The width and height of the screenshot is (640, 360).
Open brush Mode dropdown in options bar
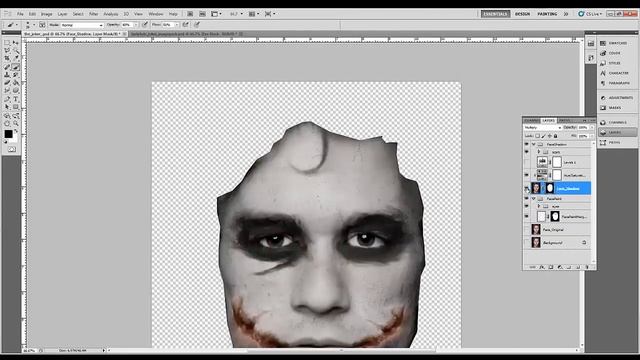[x=82, y=25]
